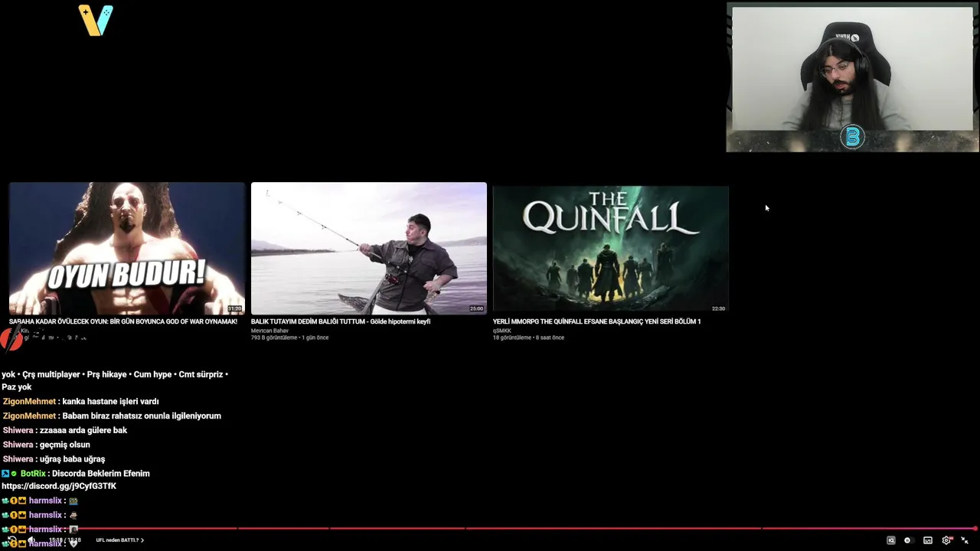Click the 15:18 / 15:18 time display

pos(65,540)
